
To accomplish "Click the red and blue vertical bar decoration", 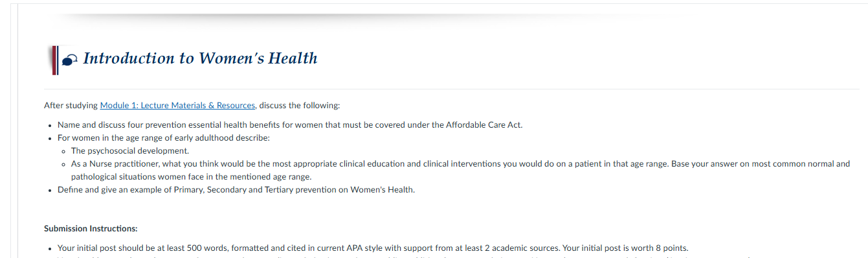I will tap(54, 60).
